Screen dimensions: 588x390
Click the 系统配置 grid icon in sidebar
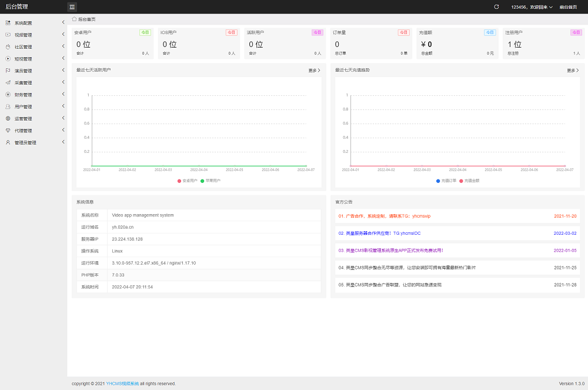[x=8, y=23]
